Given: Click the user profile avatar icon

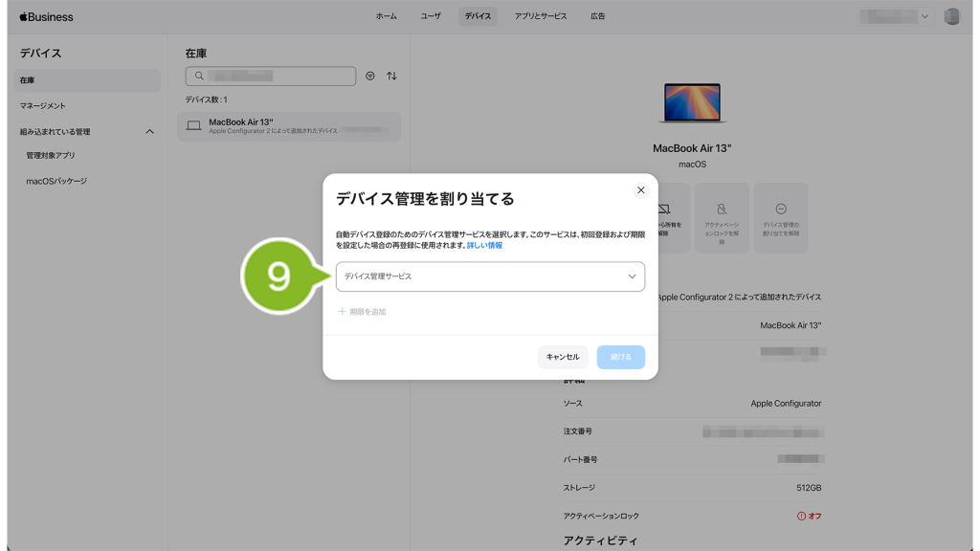Looking at the screenshot, I should coord(951,16).
